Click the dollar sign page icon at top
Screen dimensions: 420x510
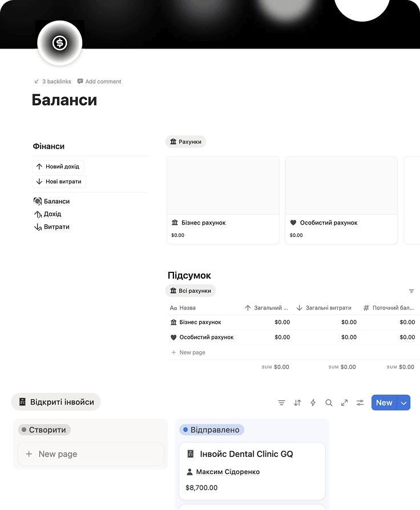click(59, 42)
